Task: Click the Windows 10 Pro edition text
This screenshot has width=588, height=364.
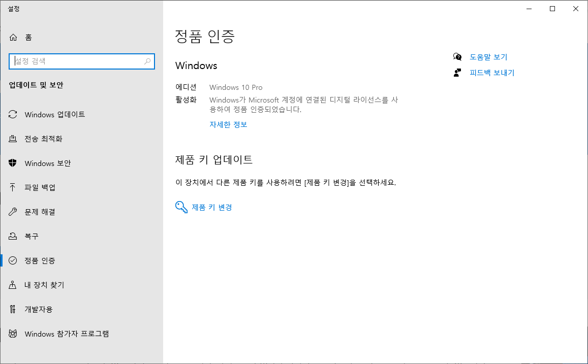Action: tap(236, 87)
